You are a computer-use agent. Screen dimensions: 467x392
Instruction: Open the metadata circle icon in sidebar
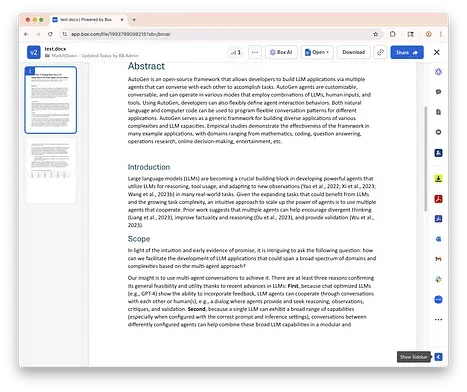click(x=438, y=132)
